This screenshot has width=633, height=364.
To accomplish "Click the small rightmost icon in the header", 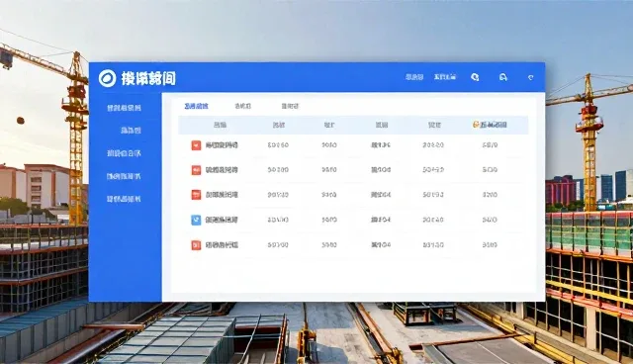I will (x=531, y=77).
